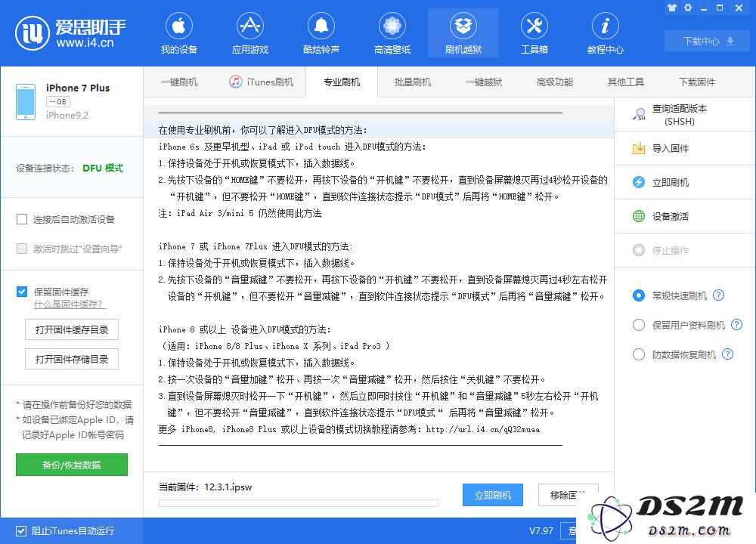The image size is (756, 544).
Task: Click iPhone9,2 model identifier text
Action: click(x=67, y=115)
